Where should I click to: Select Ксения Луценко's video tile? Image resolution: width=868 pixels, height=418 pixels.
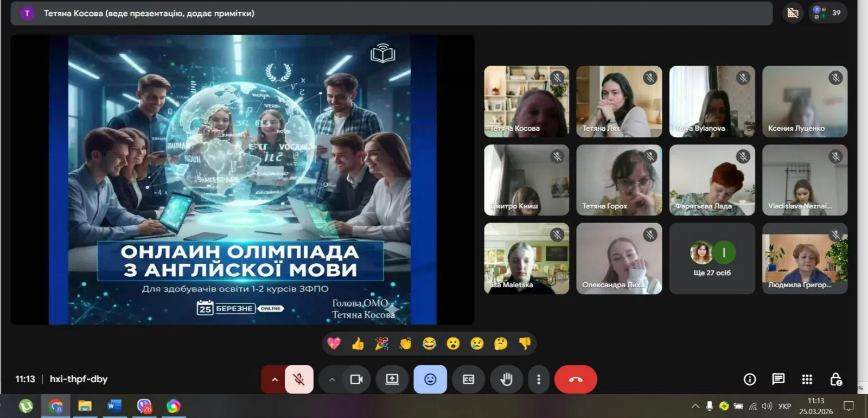[805, 102]
